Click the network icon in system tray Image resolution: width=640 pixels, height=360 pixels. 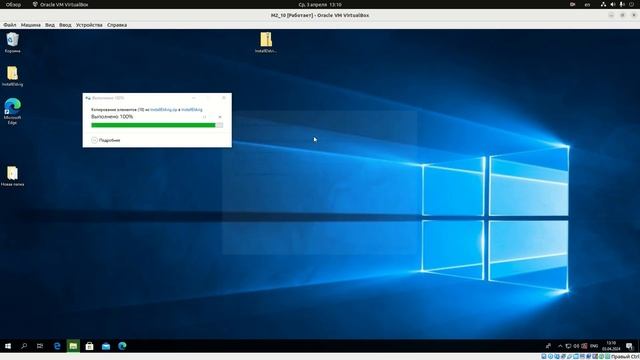[x=568, y=346]
